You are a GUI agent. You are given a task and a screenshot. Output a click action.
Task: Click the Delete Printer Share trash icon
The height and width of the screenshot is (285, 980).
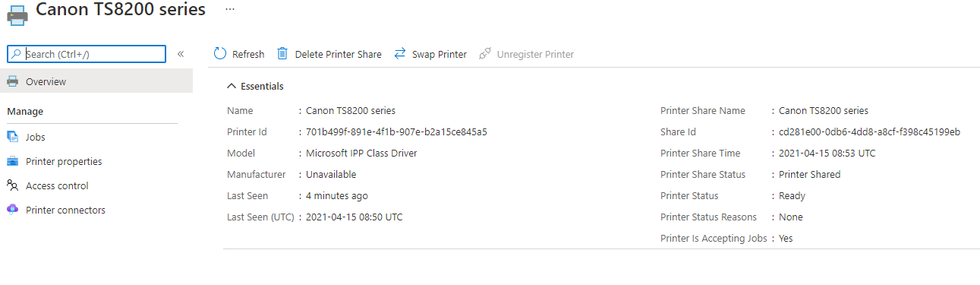(282, 54)
